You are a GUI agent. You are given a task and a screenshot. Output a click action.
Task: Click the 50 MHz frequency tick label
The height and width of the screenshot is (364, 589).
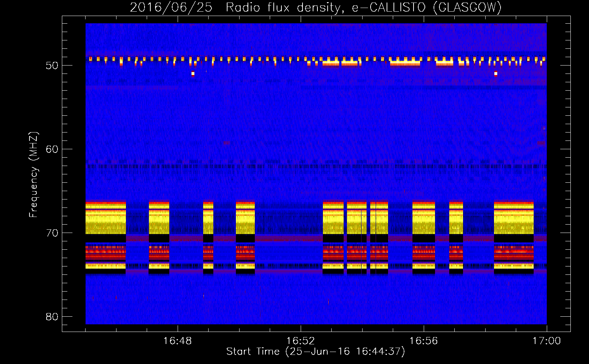[52, 66]
